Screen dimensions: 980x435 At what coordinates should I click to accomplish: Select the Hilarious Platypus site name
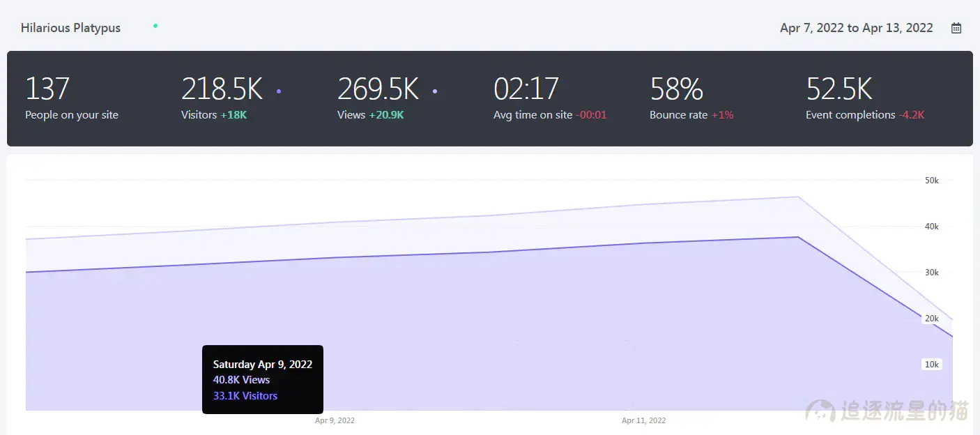pos(70,28)
